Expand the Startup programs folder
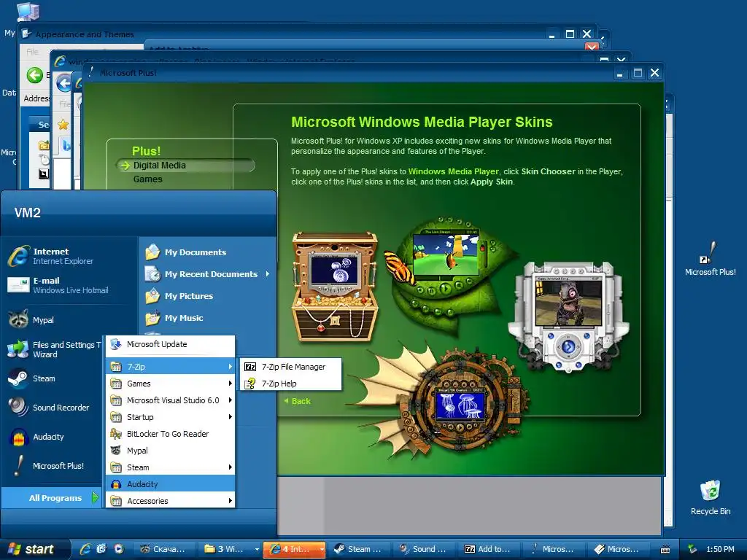Screen dimensions: 747x560 click(170, 417)
